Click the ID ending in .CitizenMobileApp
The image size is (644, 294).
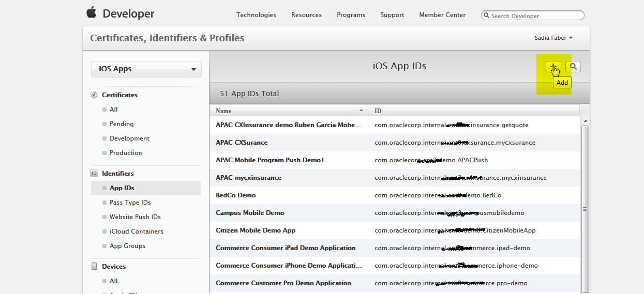(x=455, y=230)
